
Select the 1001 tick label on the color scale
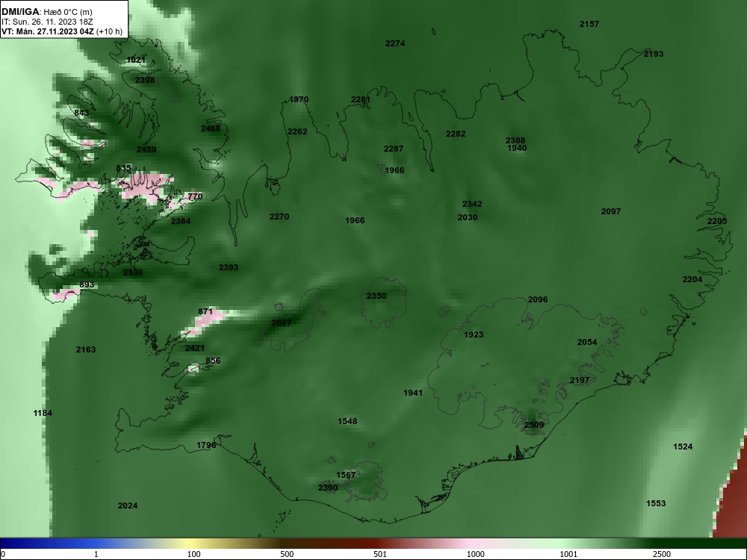(x=568, y=554)
